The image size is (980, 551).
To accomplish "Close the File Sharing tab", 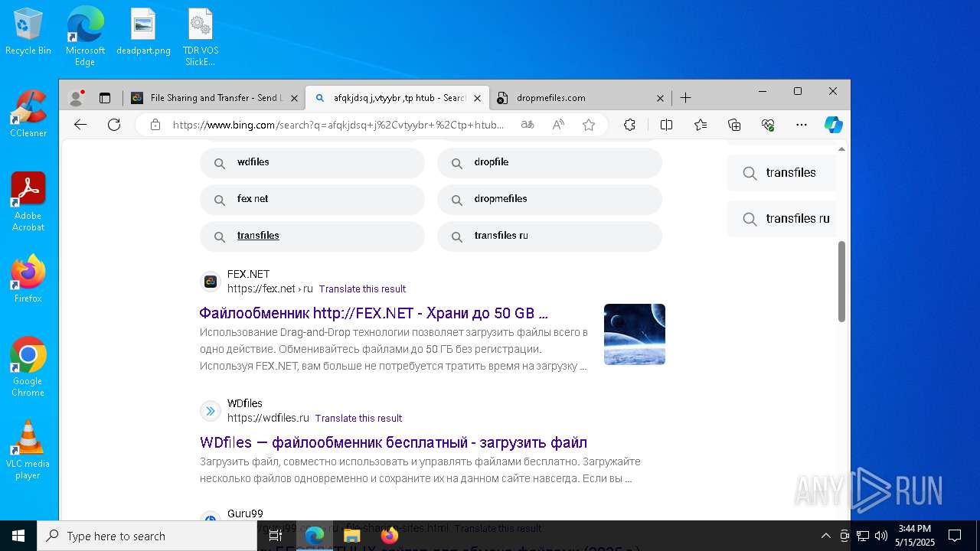I will tap(294, 98).
